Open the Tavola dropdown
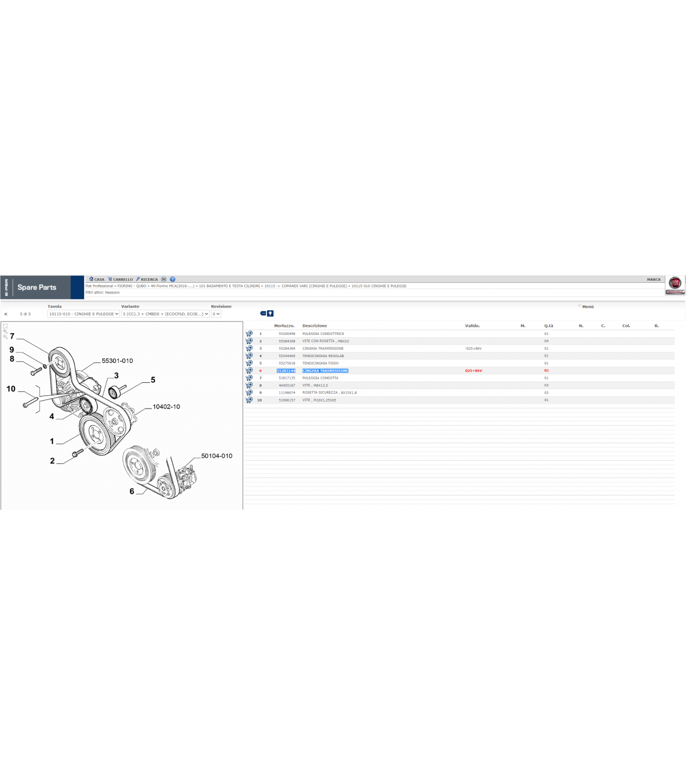Screen dimensions: 686x784 (x=83, y=314)
